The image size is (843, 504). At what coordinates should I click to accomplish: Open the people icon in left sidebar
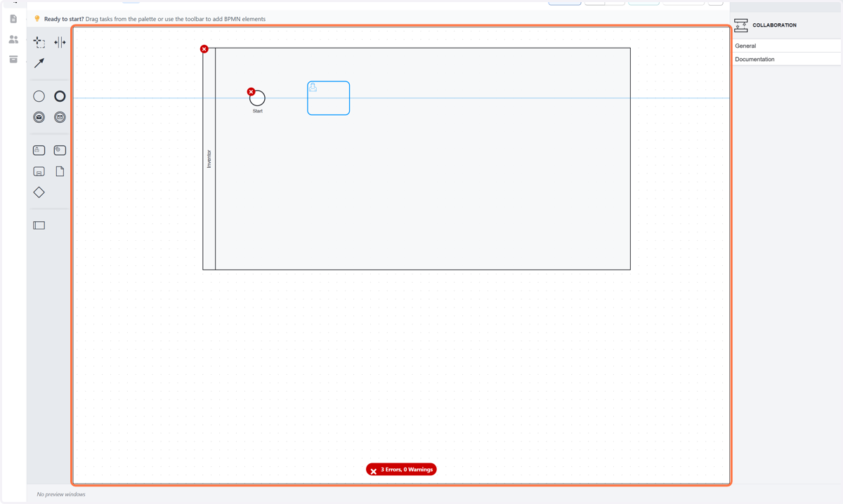tap(13, 39)
